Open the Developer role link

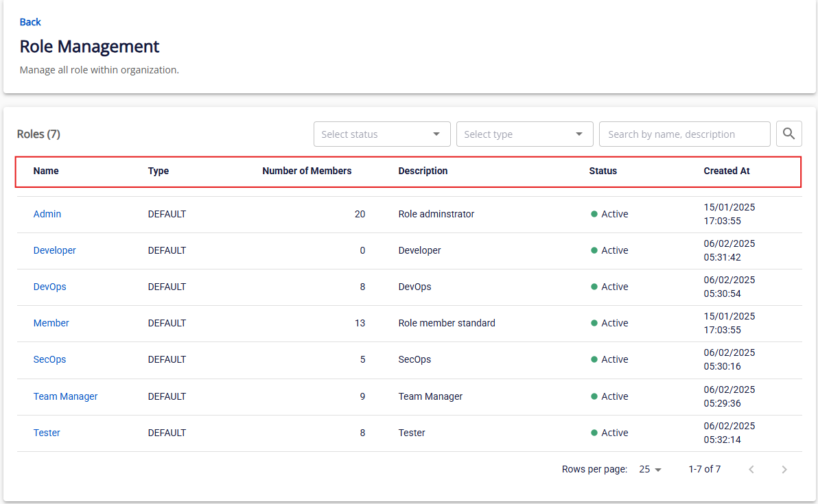(x=55, y=250)
